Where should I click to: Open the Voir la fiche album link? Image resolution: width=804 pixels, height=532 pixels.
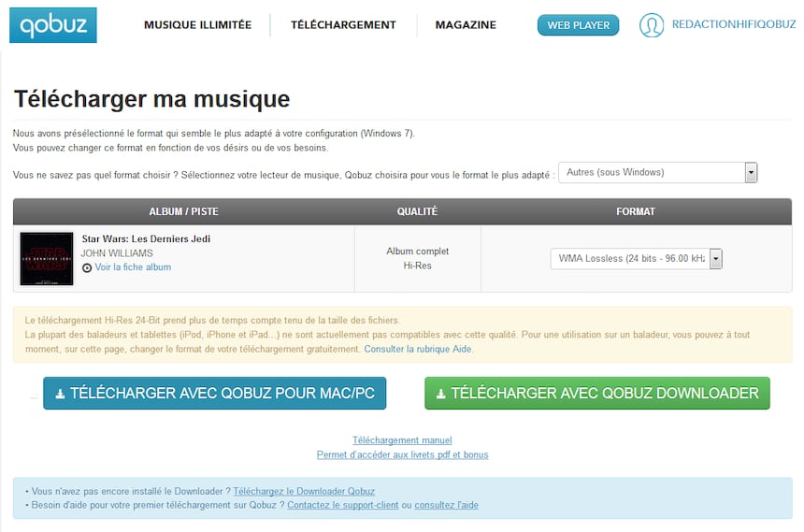133,267
